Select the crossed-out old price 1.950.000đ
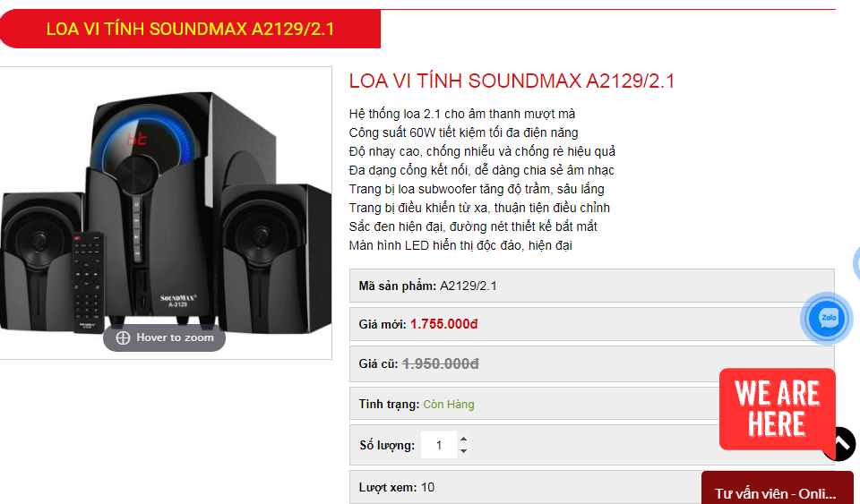Image resolution: width=860 pixels, height=504 pixels. tap(441, 363)
